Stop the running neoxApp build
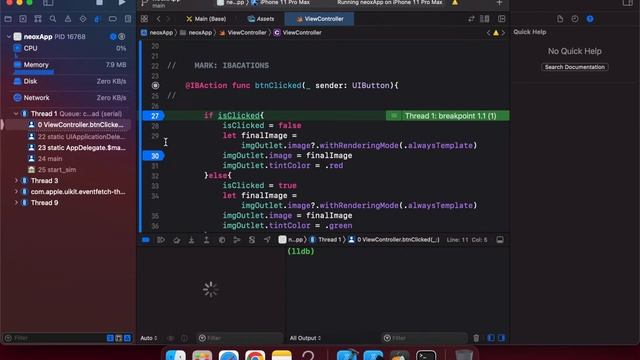 pos(99,2)
